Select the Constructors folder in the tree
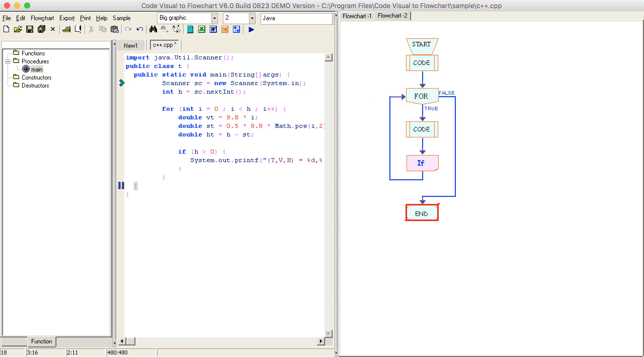 [x=36, y=78]
